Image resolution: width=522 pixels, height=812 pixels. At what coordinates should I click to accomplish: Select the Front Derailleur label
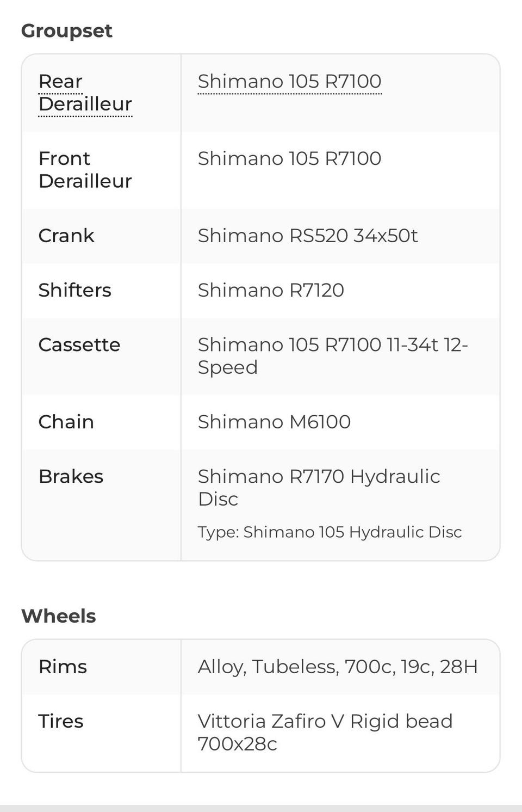click(x=85, y=170)
